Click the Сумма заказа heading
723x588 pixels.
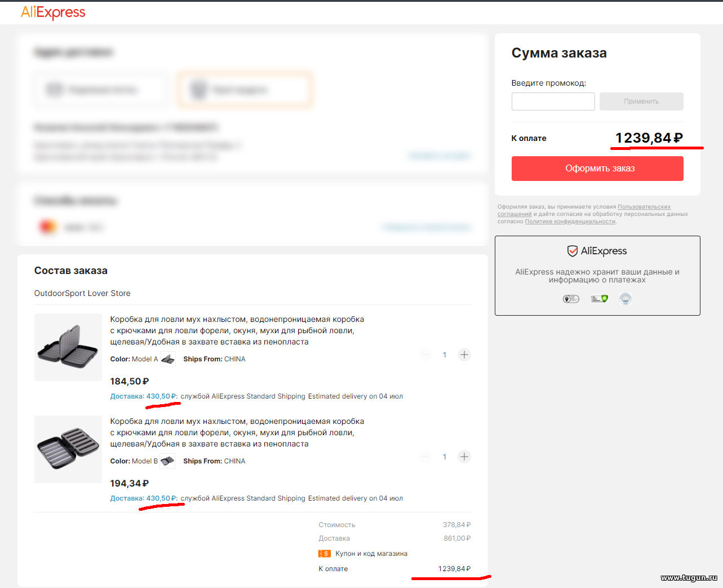coord(559,53)
